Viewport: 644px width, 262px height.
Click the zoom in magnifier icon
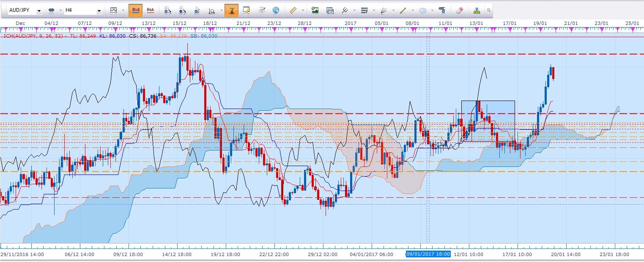tap(167, 10)
